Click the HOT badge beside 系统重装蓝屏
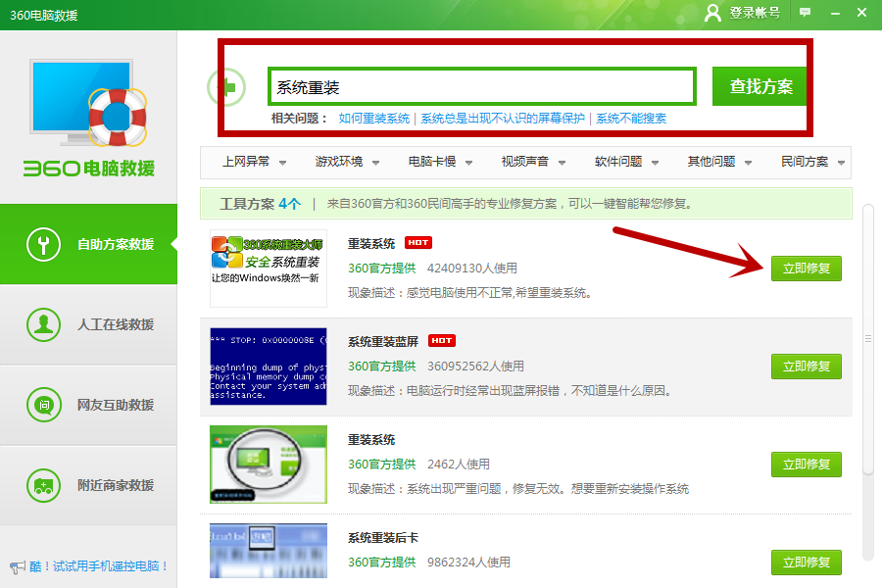The height and width of the screenshot is (588, 882). pyautogui.click(x=442, y=340)
